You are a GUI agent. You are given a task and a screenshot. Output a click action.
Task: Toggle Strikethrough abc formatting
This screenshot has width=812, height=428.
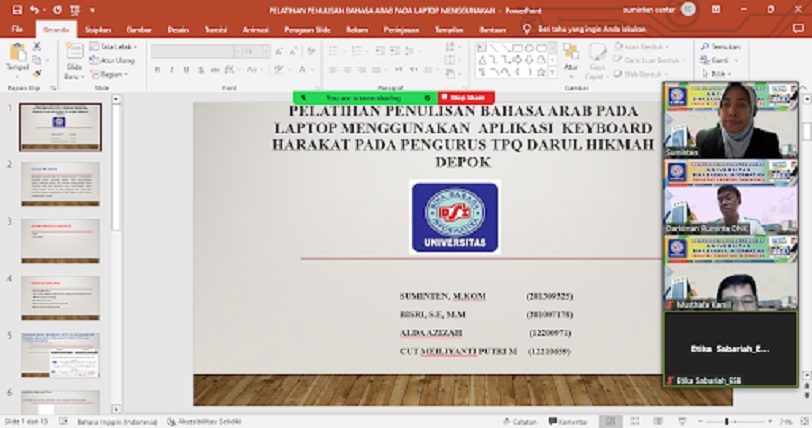coord(215,70)
